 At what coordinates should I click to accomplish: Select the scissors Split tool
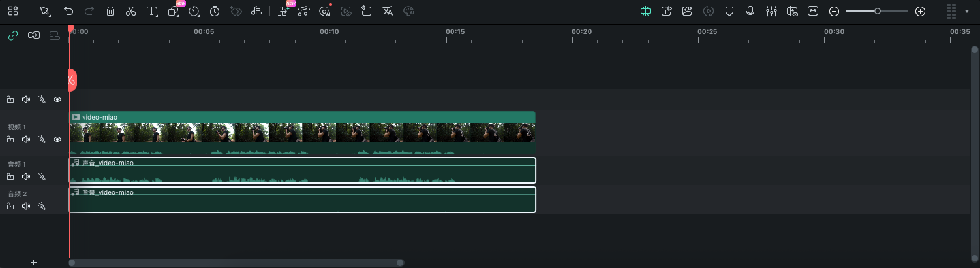130,11
